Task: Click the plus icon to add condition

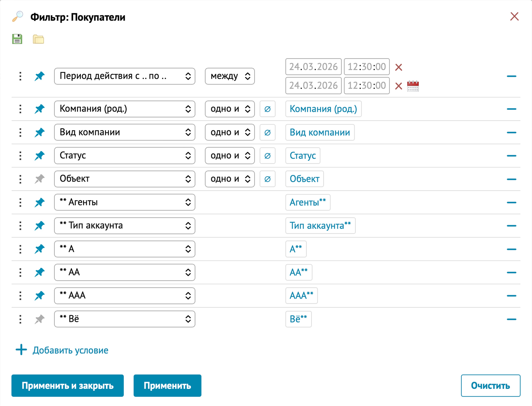Action: [x=21, y=350]
